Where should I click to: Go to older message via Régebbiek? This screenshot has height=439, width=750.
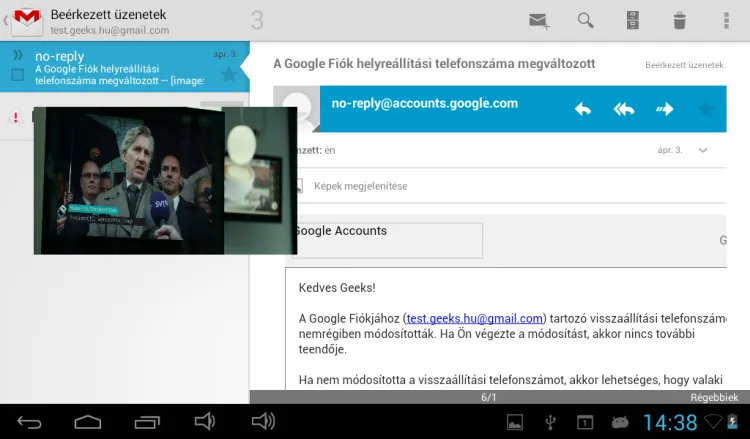pos(701,397)
